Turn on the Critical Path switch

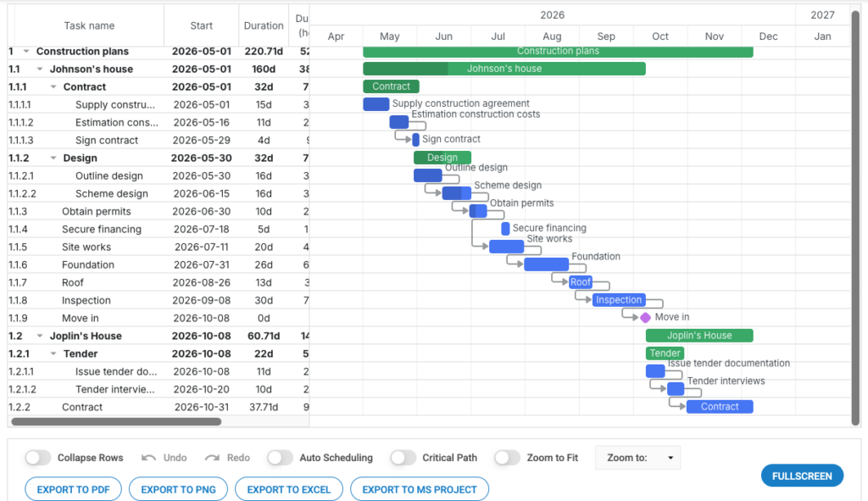pos(403,458)
